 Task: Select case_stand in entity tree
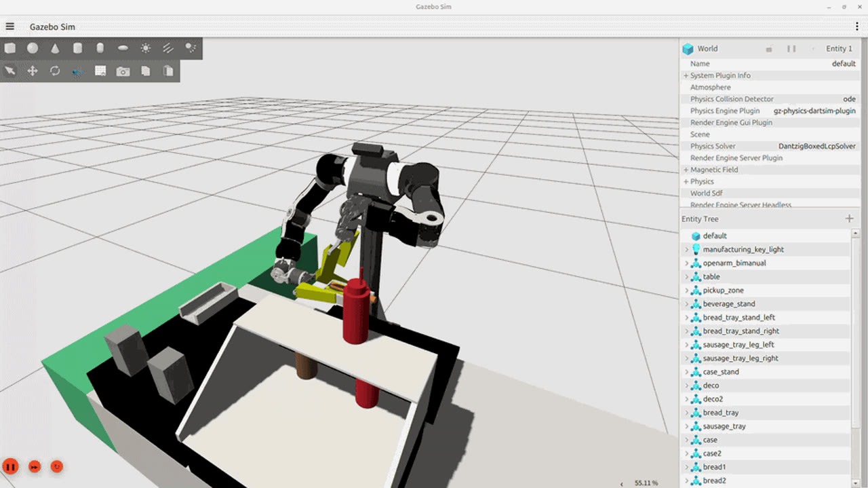point(766,371)
